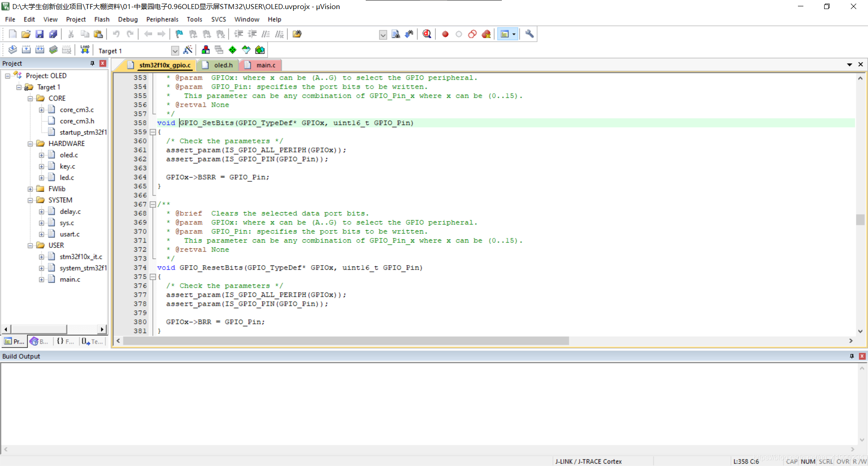Collapse the USER folder group

pos(30,246)
